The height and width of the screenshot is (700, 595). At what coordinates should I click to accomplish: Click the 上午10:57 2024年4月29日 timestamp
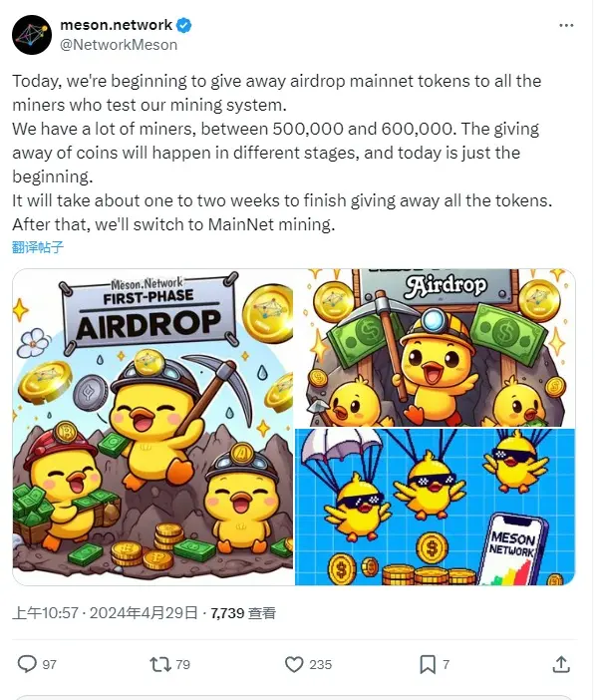point(105,613)
